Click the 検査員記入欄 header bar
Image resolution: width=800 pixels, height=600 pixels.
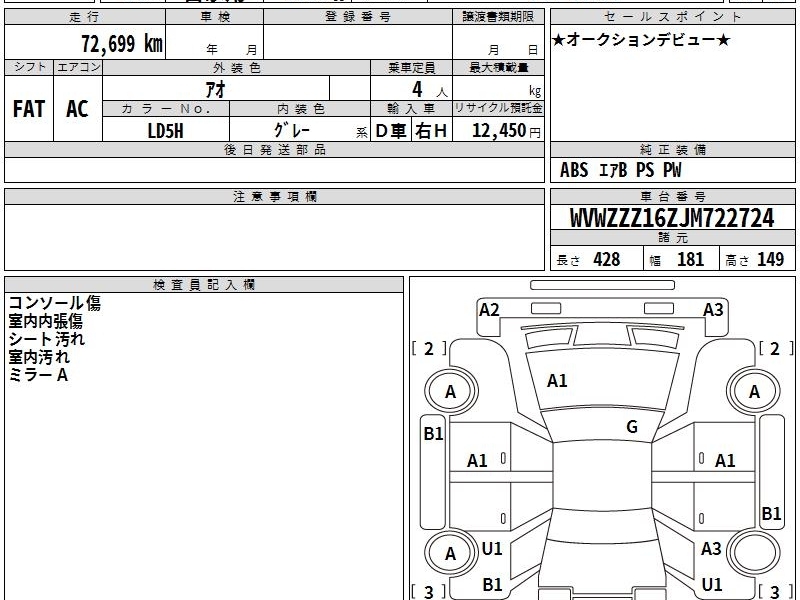click(204, 285)
